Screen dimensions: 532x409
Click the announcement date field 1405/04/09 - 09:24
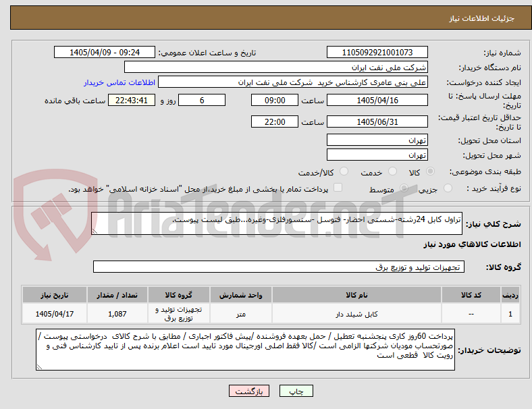click(105, 52)
